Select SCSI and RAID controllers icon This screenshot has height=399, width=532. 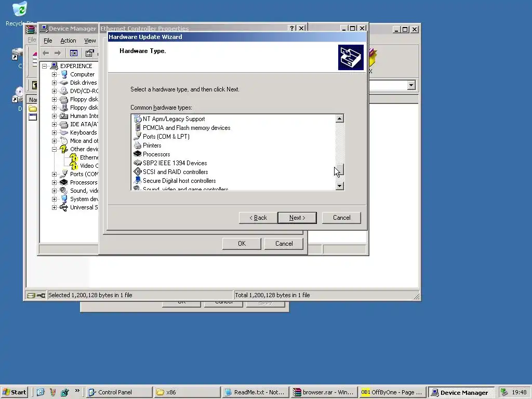tap(137, 171)
